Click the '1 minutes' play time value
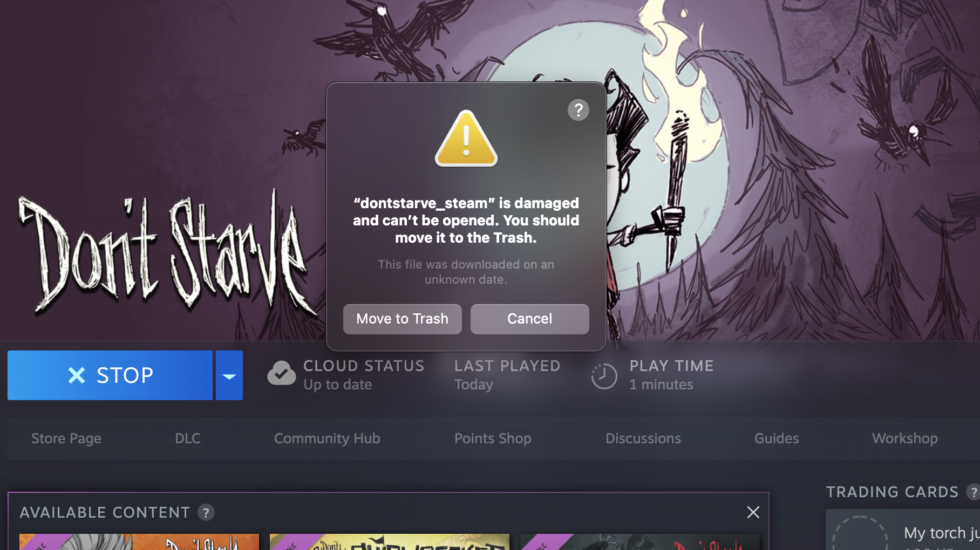Screen dimensions: 980x550 click(661, 384)
